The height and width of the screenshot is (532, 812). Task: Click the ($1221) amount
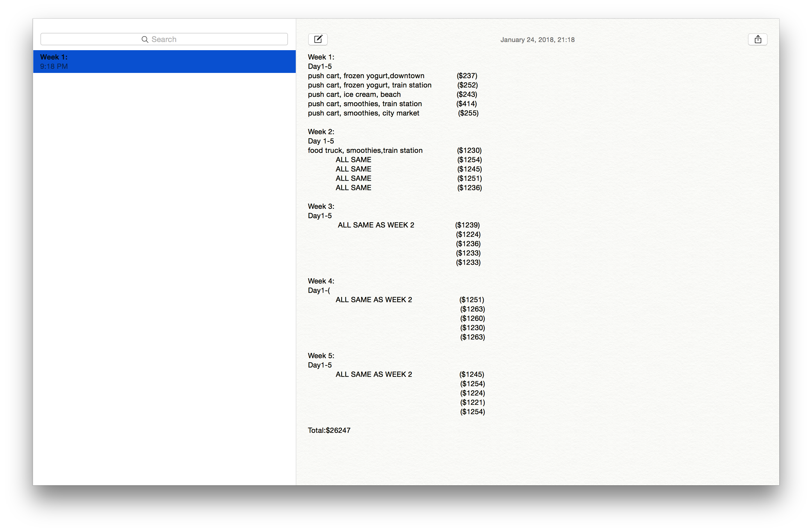tap(473, 402)
